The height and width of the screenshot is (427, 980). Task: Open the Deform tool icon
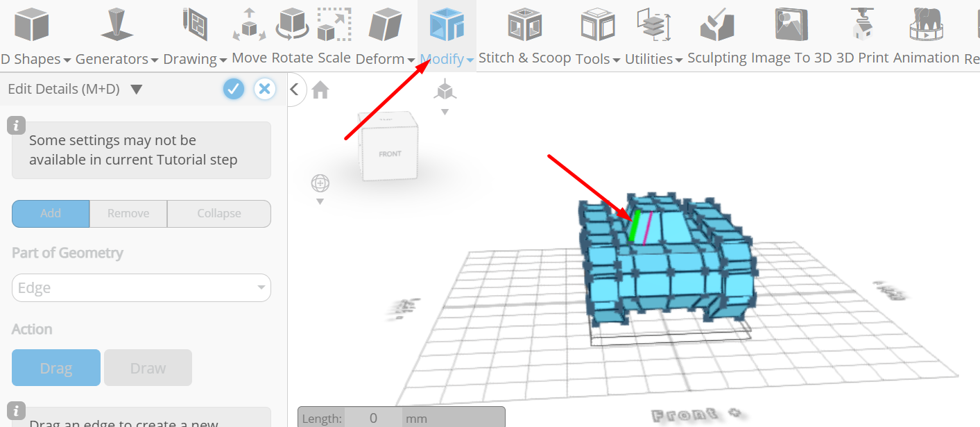coord(385,25)
